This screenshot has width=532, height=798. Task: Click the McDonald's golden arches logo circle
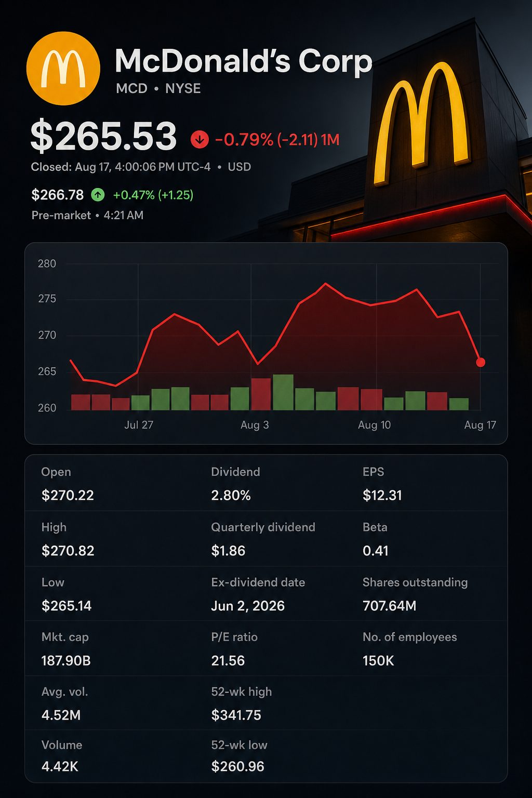63,68
